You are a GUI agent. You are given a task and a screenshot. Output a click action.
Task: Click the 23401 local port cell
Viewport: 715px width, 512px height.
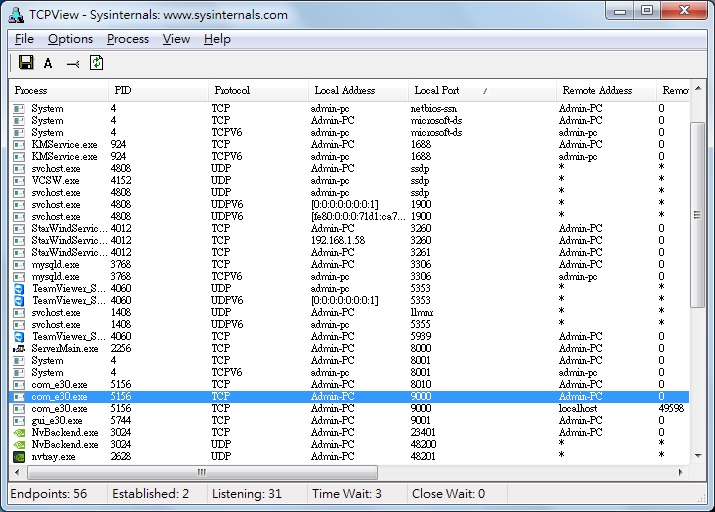coord(423,432)
